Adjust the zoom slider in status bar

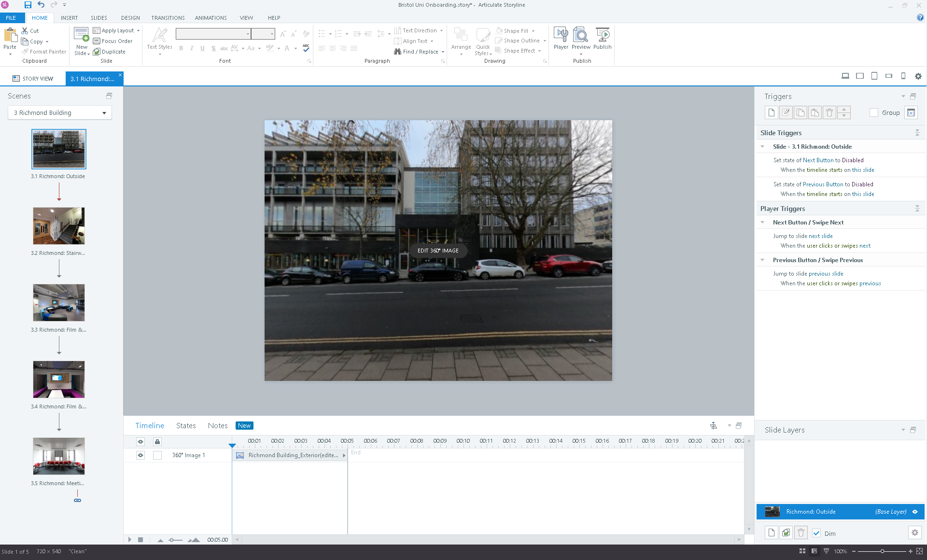click(883, 551)
